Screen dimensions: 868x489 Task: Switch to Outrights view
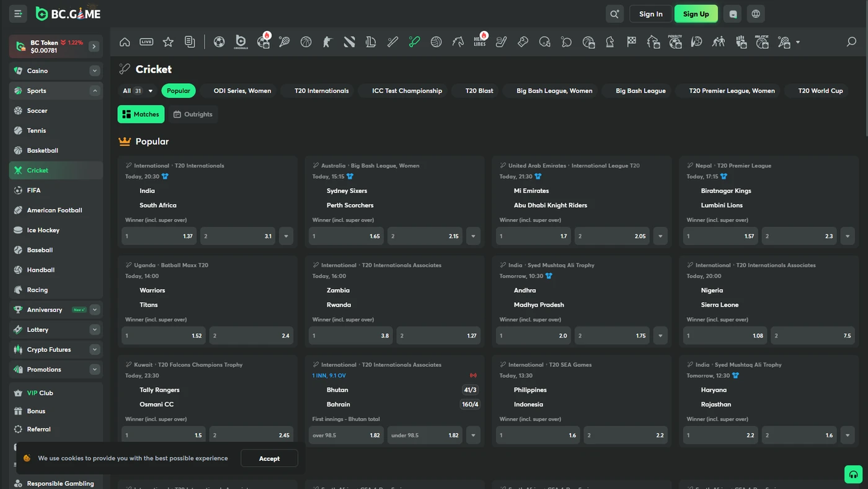[193, 114]
